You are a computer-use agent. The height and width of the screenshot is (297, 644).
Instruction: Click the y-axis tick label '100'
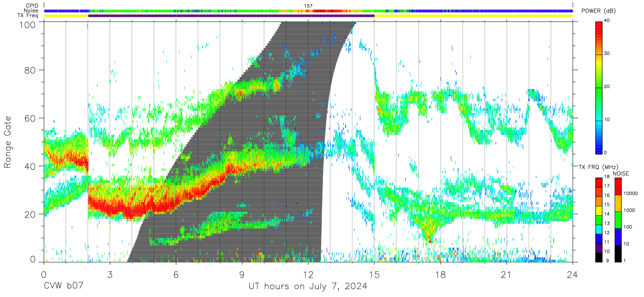28,24
